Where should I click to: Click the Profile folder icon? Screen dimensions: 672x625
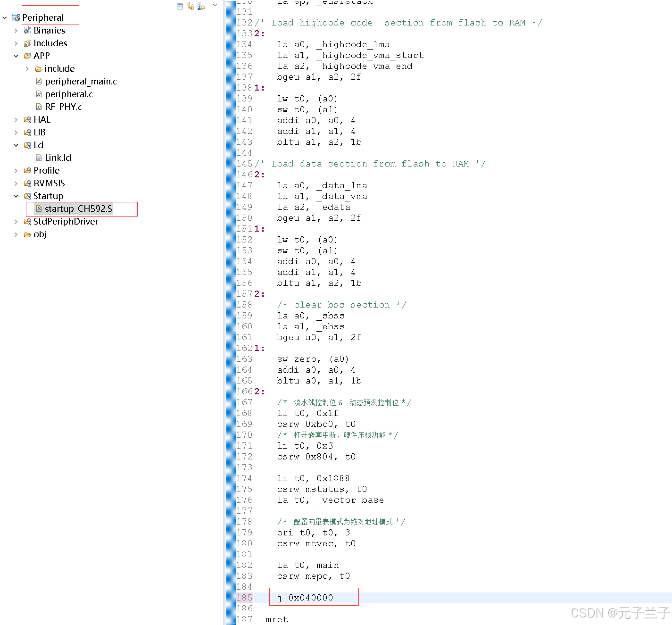pyautogui.click(x=27, y=171)
